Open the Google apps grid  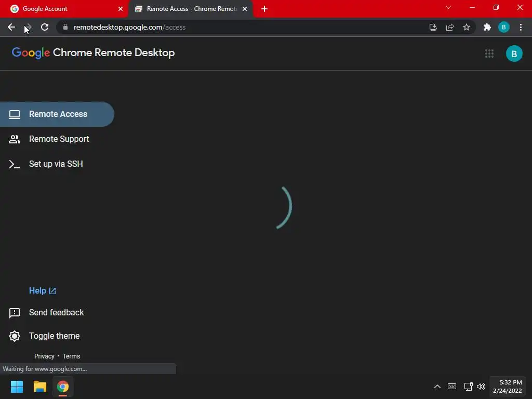[x=489, y=54]
